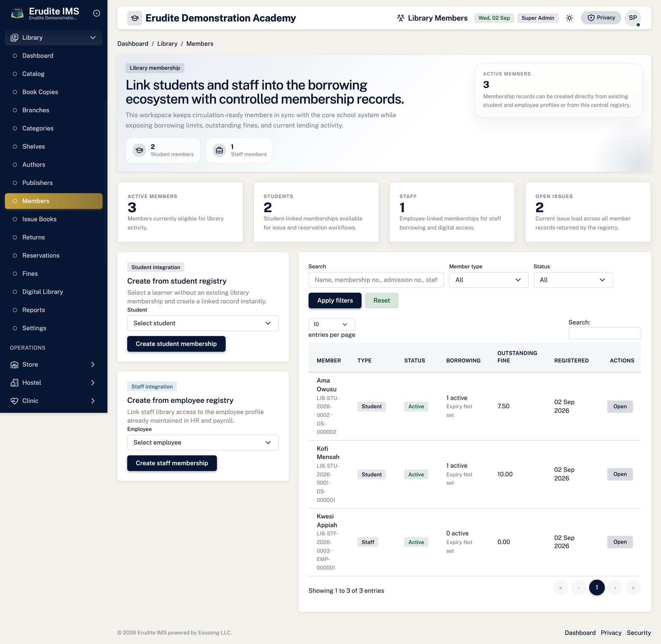
Task: Click the Staff members briefcase icon
Action: pos(219,150)
